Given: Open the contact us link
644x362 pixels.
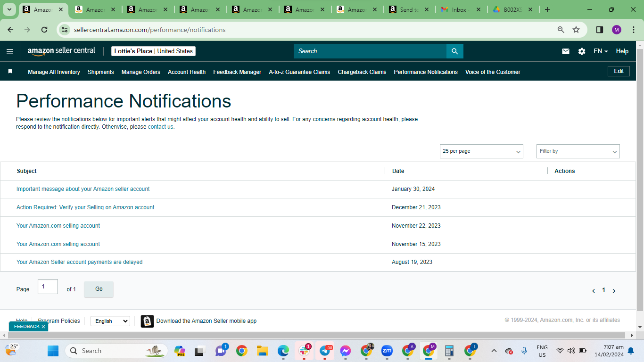Looking at the screenshot, I should 161,127.
